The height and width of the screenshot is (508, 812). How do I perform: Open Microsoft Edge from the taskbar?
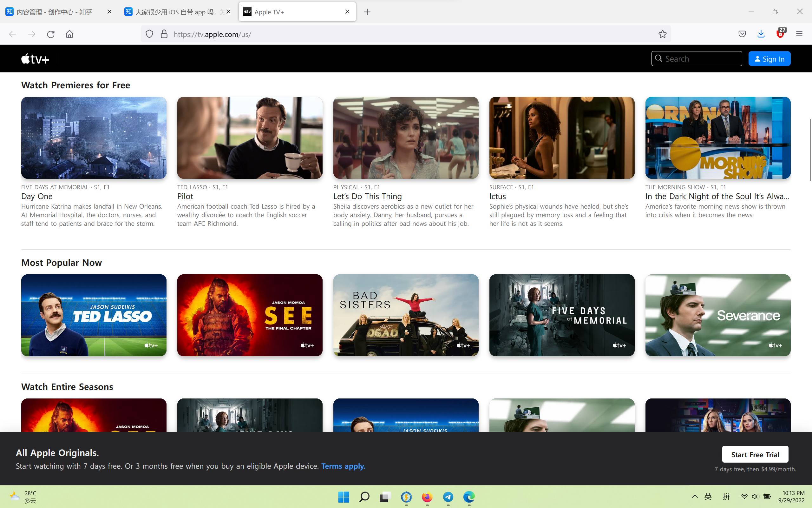click(x=469, y=497)
